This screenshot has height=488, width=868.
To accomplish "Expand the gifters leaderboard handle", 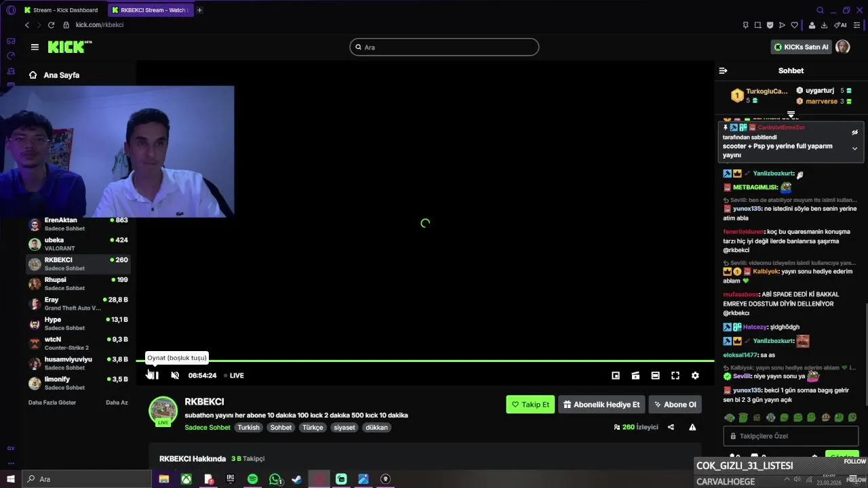I will click(x=791, y=114).
